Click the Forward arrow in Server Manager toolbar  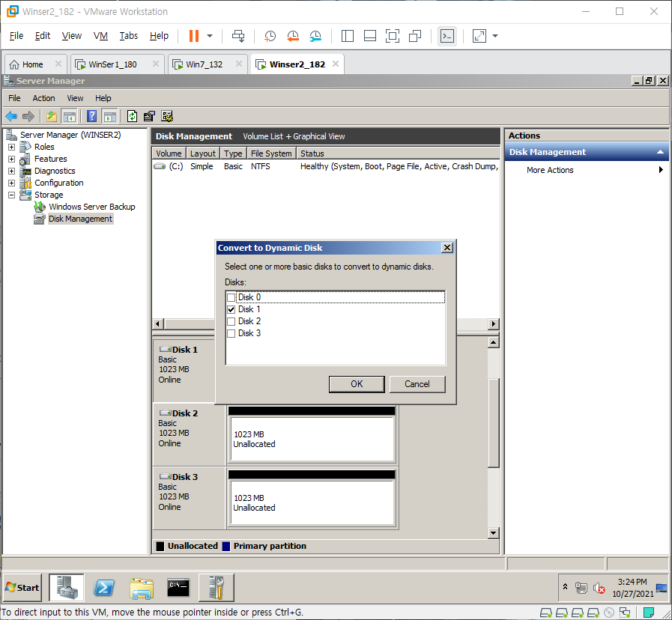(x=28, y=116)
